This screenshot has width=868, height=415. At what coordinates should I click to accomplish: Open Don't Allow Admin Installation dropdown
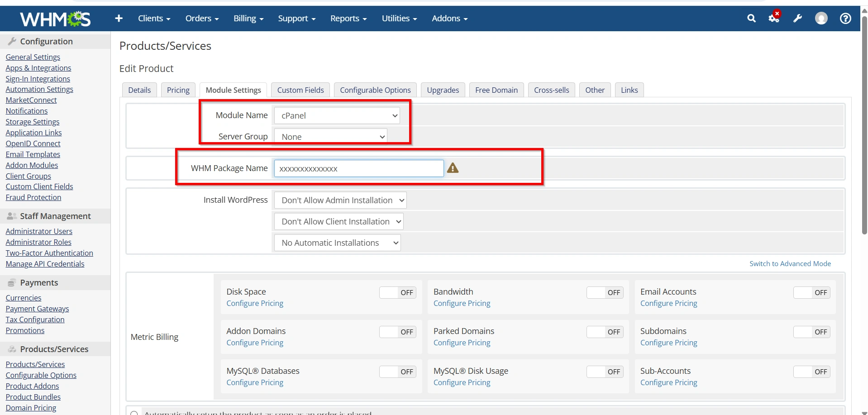click(x=340, y=200)
